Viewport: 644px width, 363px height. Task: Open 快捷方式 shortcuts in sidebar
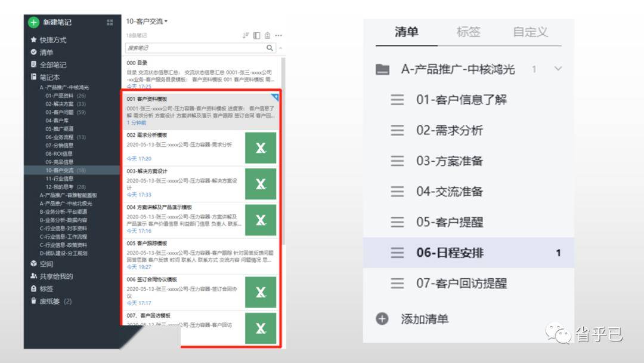pyautogui.click(x=48, y=40)
